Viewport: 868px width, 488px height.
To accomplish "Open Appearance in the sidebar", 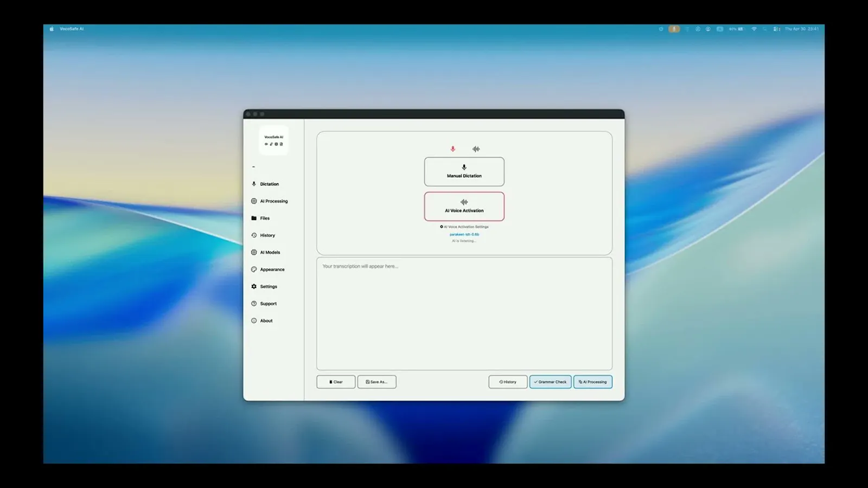I will tap(268, 269).
